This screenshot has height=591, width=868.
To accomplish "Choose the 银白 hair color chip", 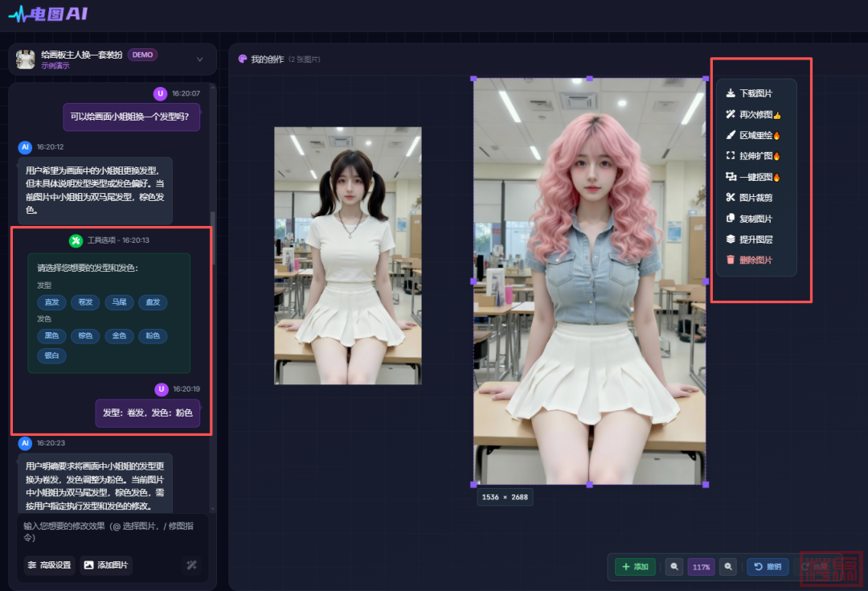I will (x=52, y=355).
